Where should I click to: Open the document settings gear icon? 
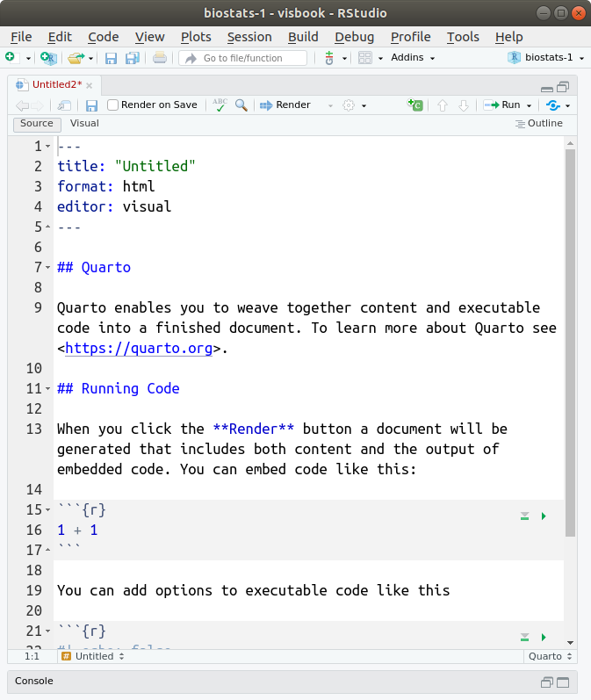(x=349, y=105)
